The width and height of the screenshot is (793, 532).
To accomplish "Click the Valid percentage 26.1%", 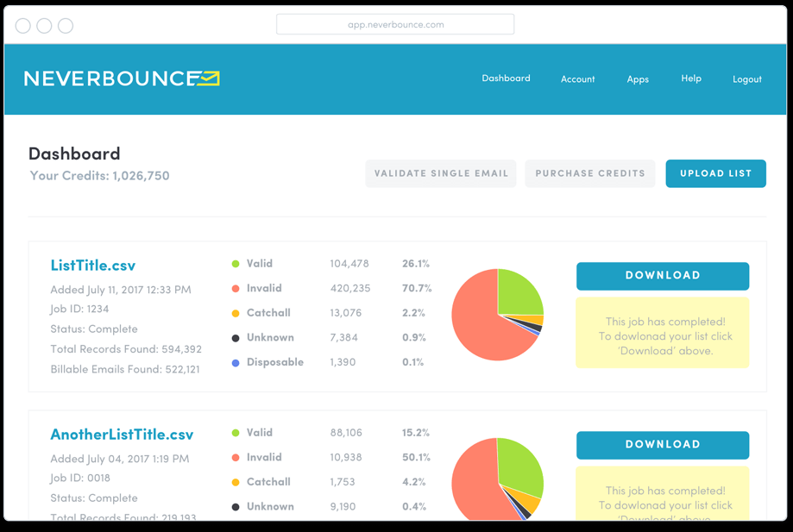I will [x=416, y=264].
